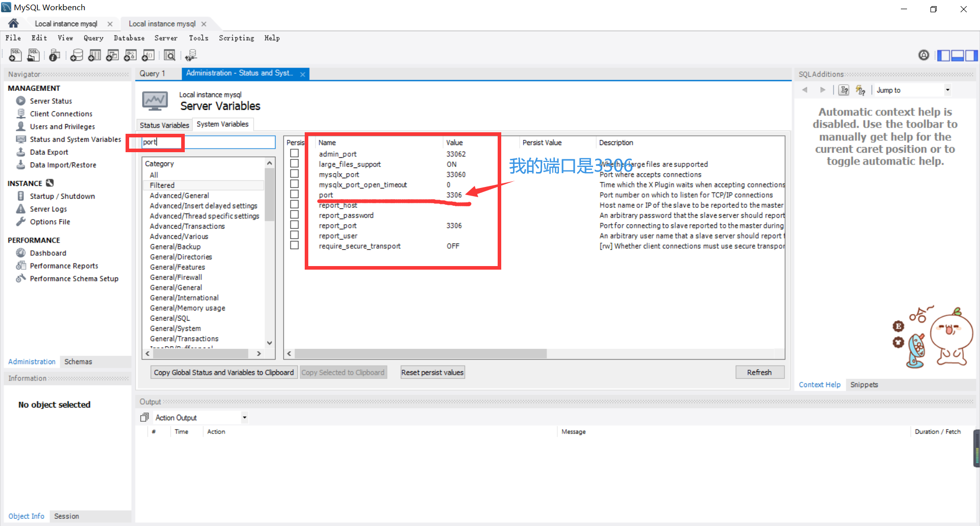The width and height of the screenshot is (980, 526).
Task: Check persist box for report_port
Action: pos(295,225)
